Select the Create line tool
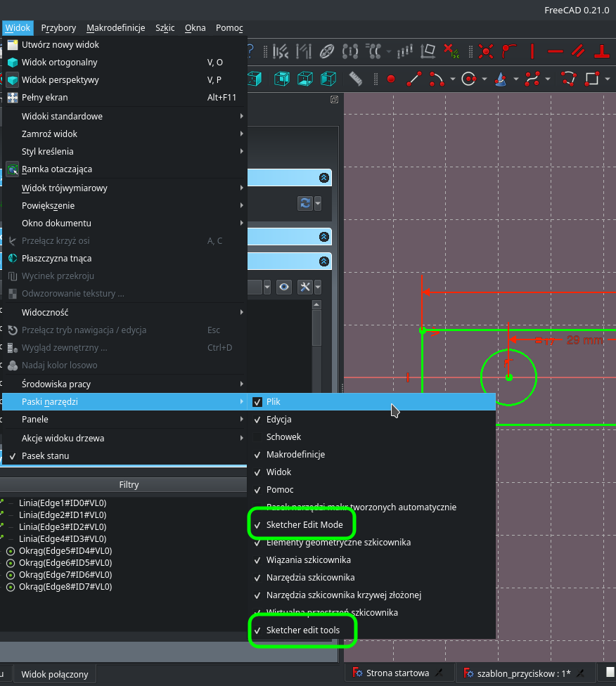The image size is (616, 686). coord(413,79)
